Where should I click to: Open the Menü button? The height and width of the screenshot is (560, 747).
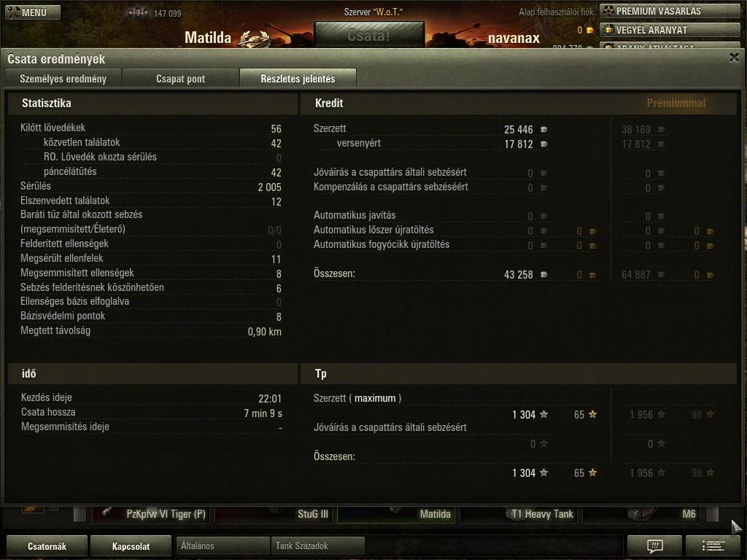33,12
